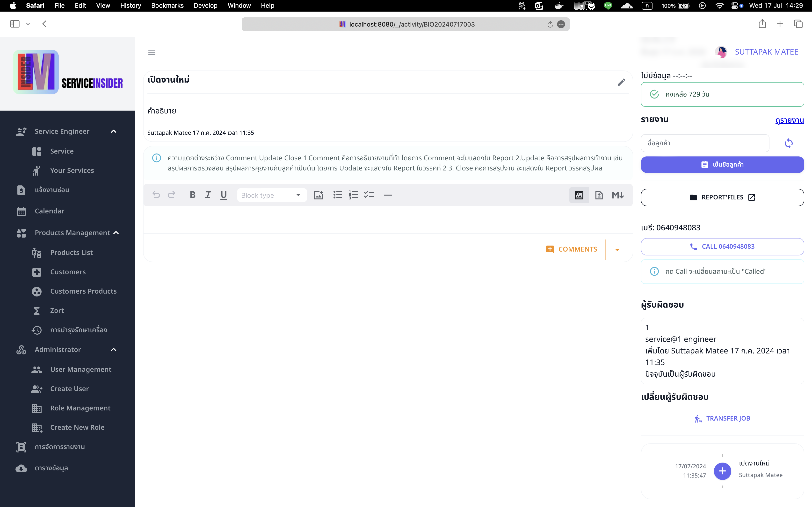Add a horizontal divider line

coord(388,195)
